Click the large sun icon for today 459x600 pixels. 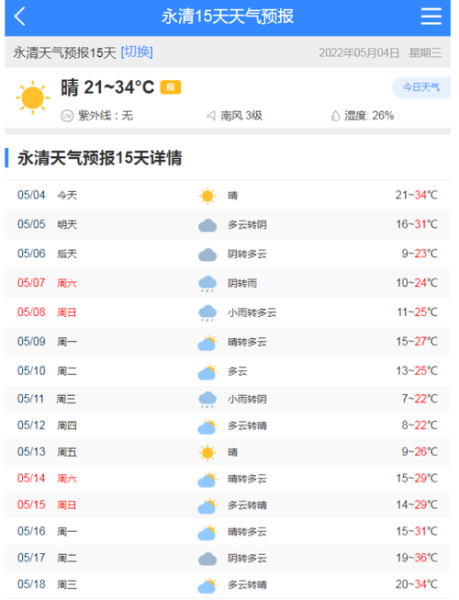(x=33, y=98)
